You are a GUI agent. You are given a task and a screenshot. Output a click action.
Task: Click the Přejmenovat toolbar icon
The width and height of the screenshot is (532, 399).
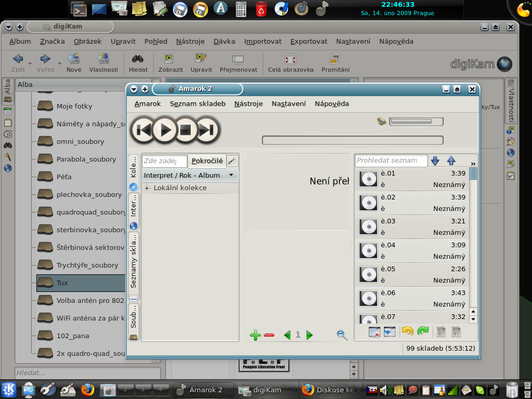[x=238, y=63]
